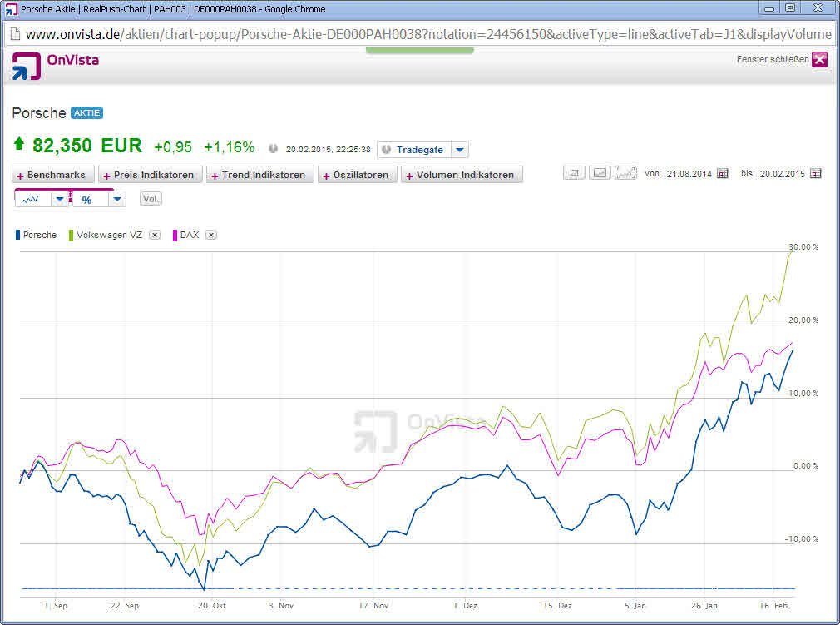The width and height of the screenshot is (840, 625).
Task: Open the Tradegate exchange dropdown
Action: (459, 149)
